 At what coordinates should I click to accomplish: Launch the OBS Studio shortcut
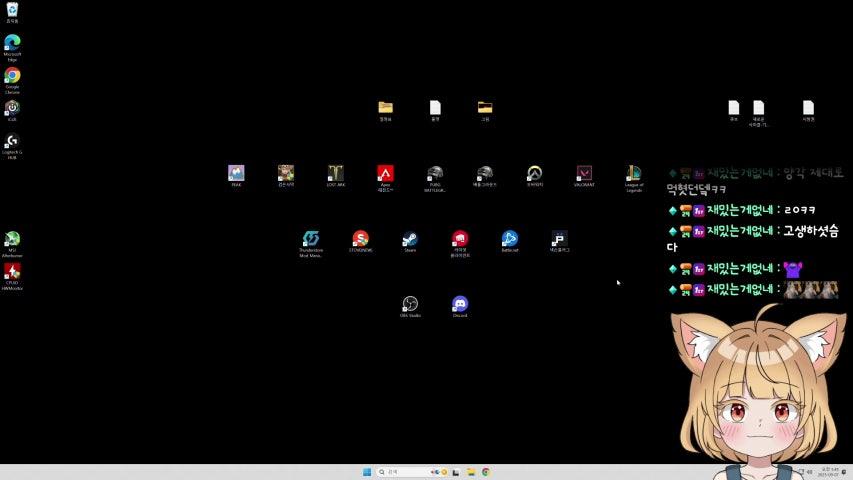(x=410, y=304)
